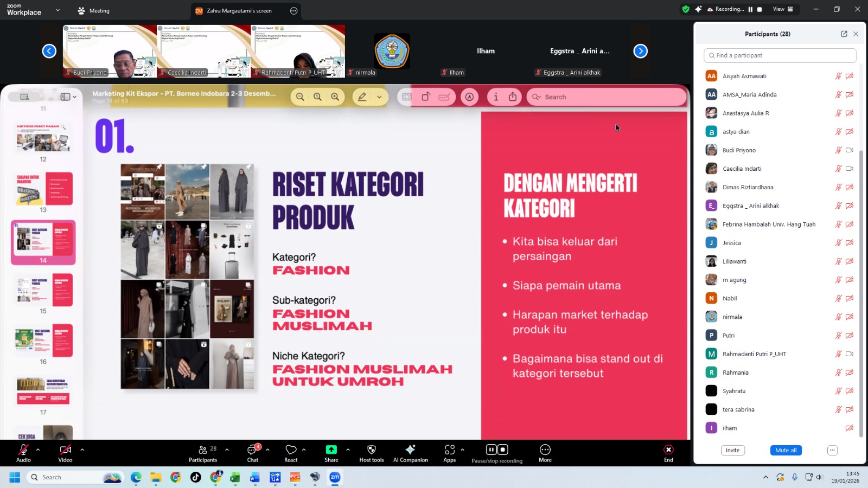The image size is (868, 488).
Task: Turn on camera using Video button
Action: (65, 453)
